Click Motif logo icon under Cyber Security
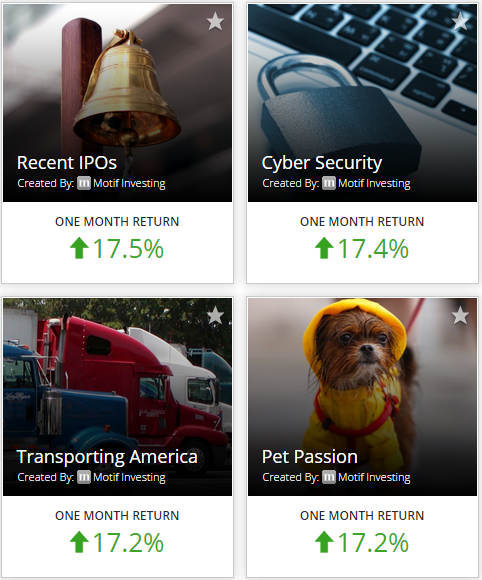The width and height of the screenshot is (482, 580). tap(328, 183)
